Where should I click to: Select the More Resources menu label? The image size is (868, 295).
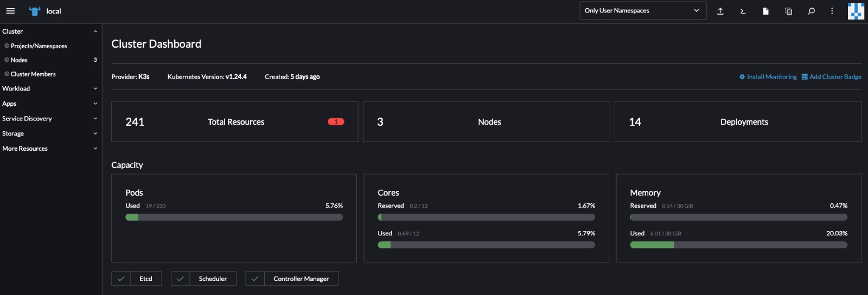(25, 149)
